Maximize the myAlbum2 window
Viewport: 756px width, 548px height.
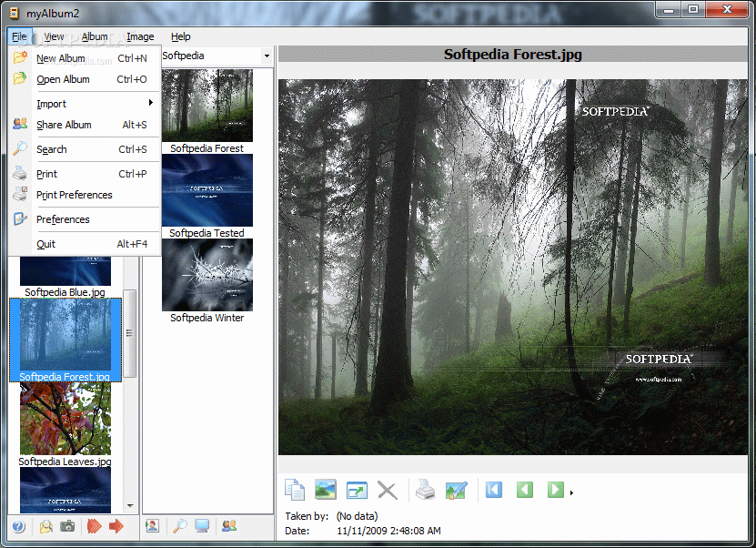[693, 10]
